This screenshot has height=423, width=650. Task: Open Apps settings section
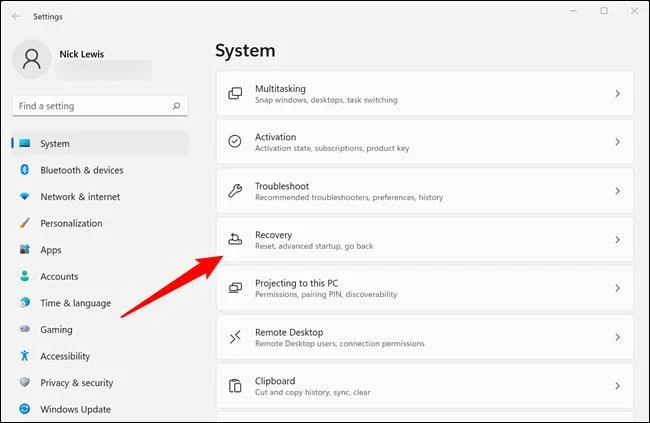[100, 250]
